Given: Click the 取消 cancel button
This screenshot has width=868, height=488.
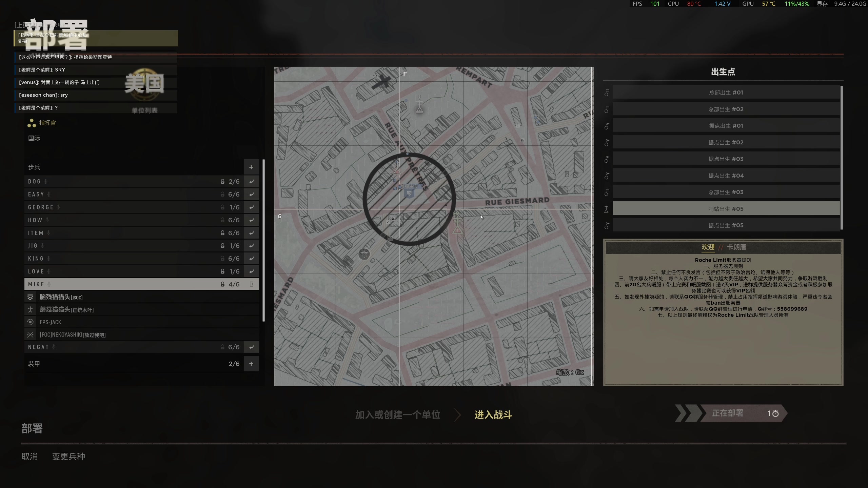Looking at the screenshot, I should click(29, 456).
